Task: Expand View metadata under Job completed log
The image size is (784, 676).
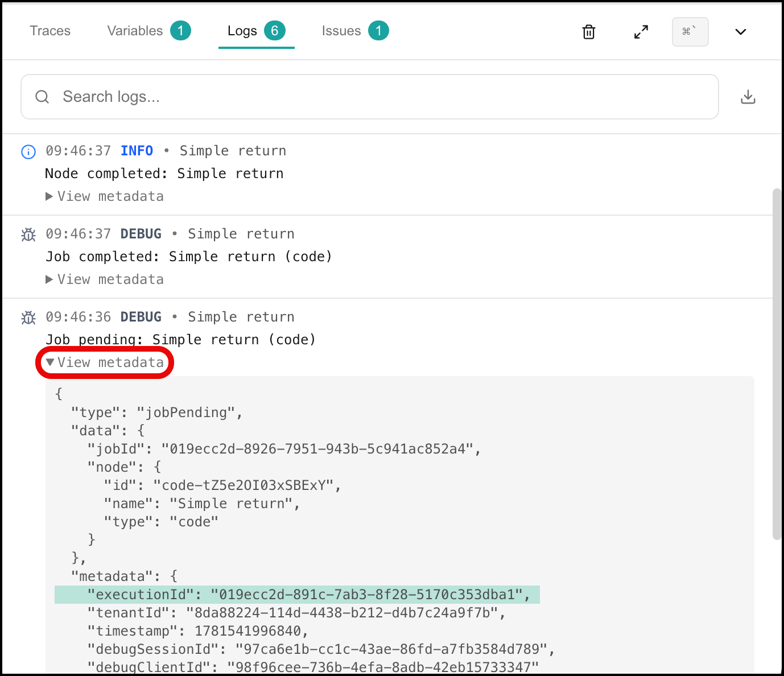Action: [x=105, y=279]
